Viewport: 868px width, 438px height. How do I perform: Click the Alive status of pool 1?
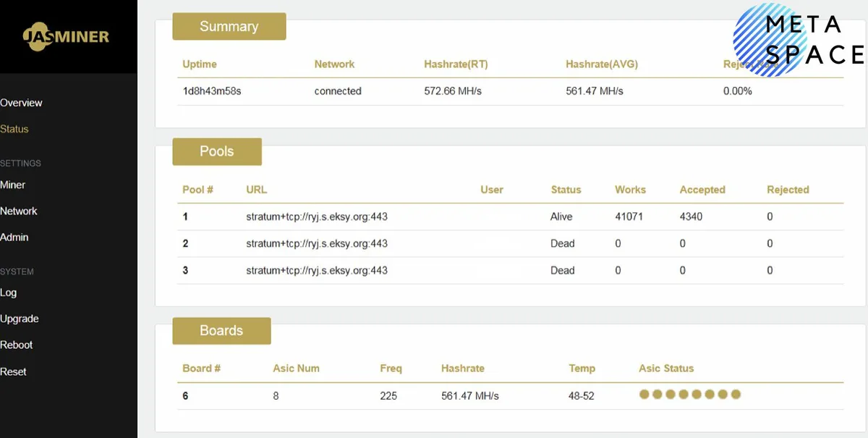(561, 216)
